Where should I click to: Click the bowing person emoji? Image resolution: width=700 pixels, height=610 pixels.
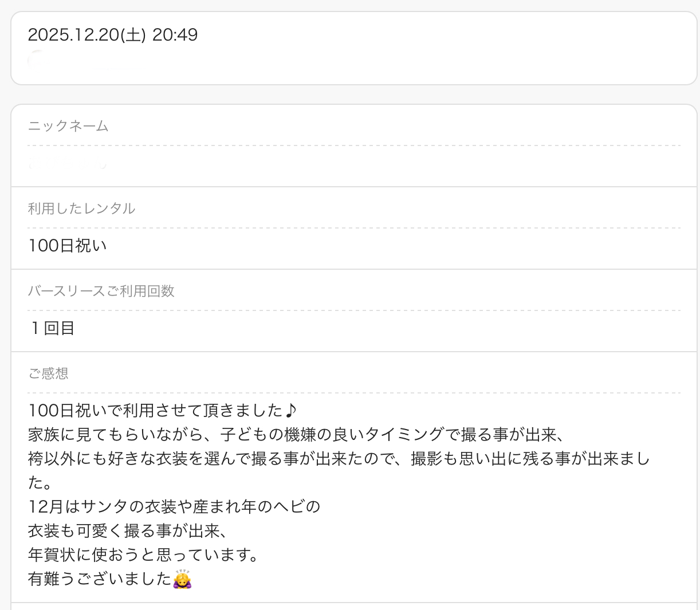click(x=182, y=579)
